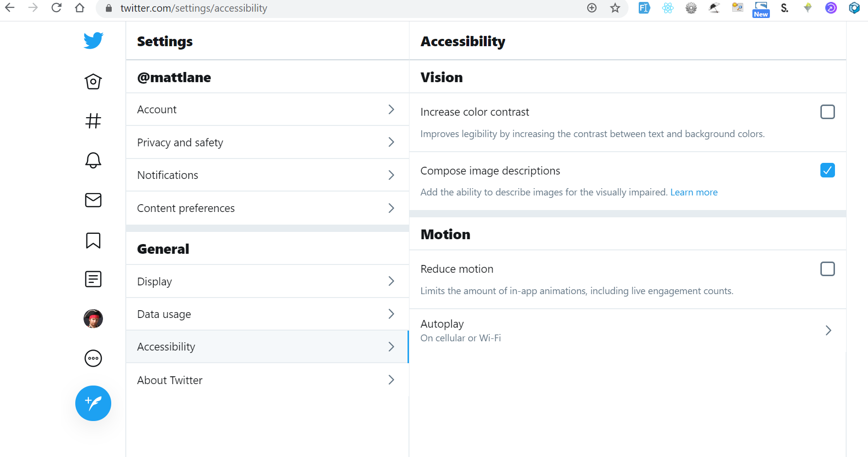
Task: Disable Compose image descriptions
Action: pos(827,170)
